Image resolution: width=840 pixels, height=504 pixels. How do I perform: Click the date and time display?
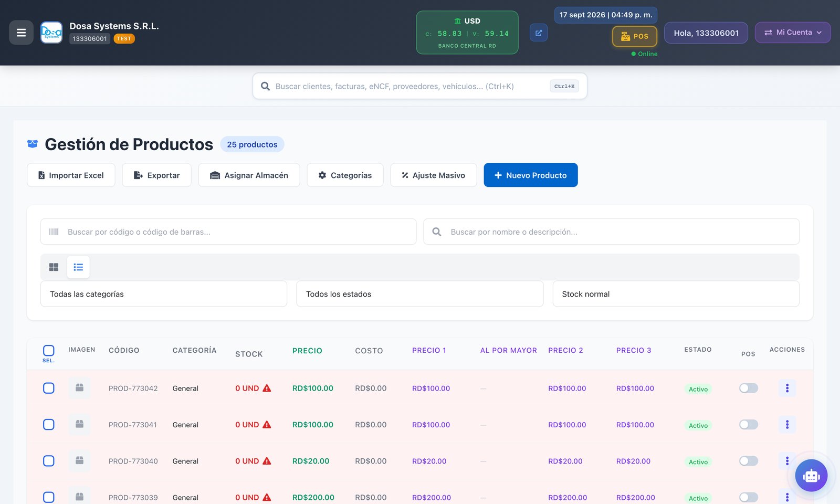(606, 15)
